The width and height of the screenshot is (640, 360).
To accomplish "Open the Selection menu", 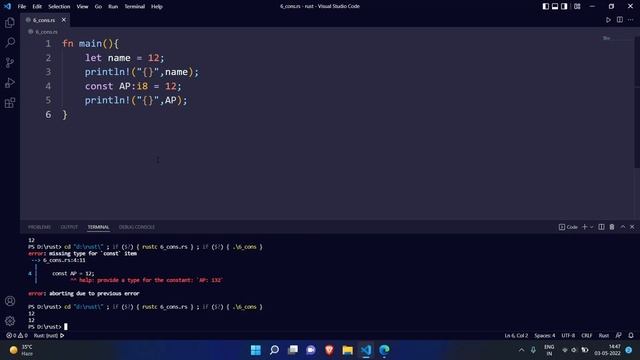I will (59, 6).
